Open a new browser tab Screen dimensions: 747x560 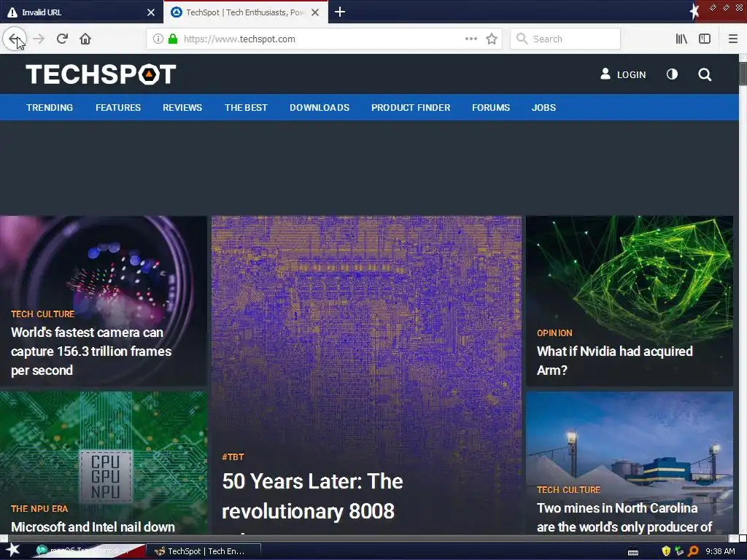click(340, 12)
